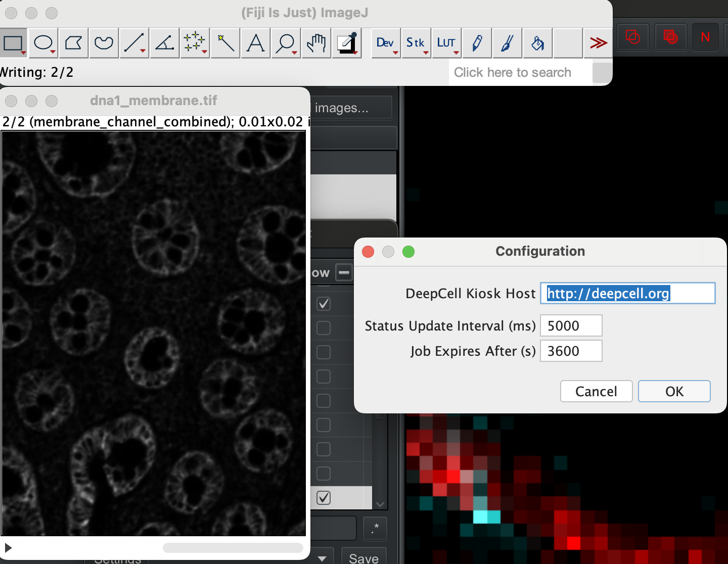The height and width of the screenshot is (564, 728).
Task: Choose the Polygon selection tool
Action: tap(73, 43)
